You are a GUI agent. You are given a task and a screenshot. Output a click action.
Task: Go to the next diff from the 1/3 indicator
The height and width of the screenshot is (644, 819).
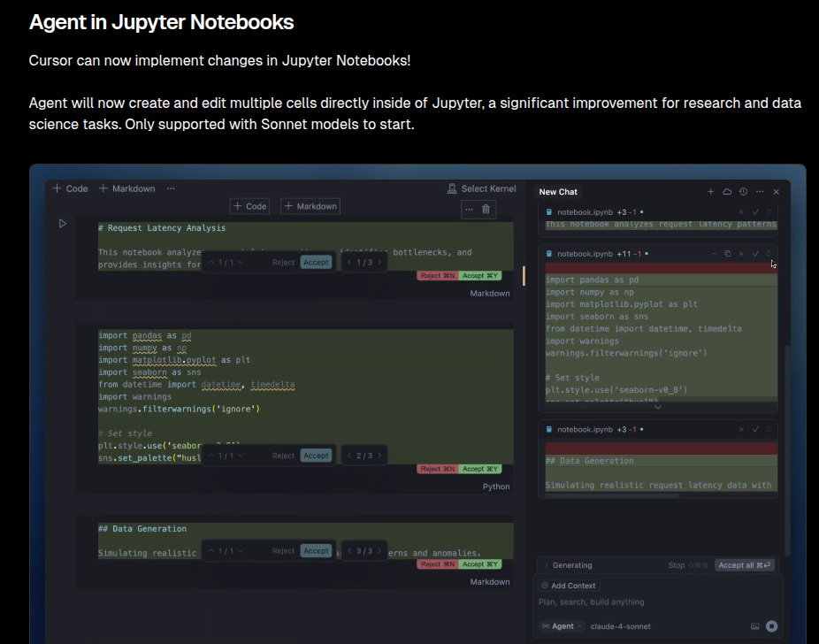click(x=379, y=262)
